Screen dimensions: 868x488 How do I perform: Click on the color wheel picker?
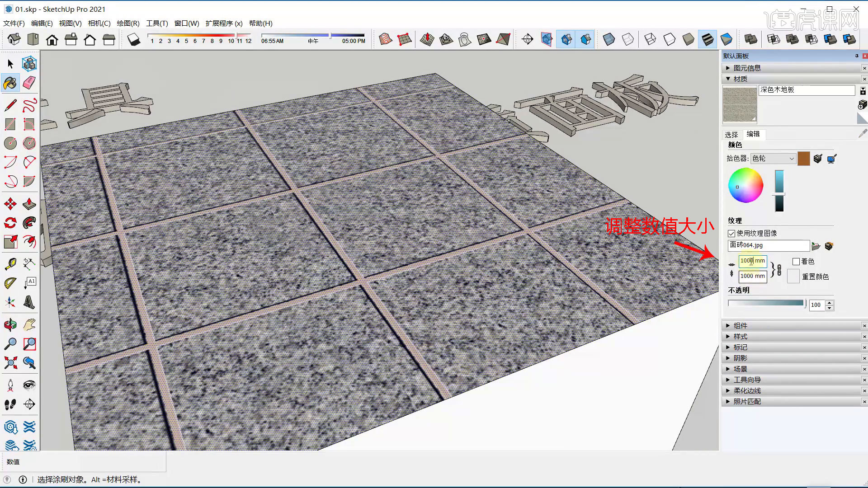(745, 185)
